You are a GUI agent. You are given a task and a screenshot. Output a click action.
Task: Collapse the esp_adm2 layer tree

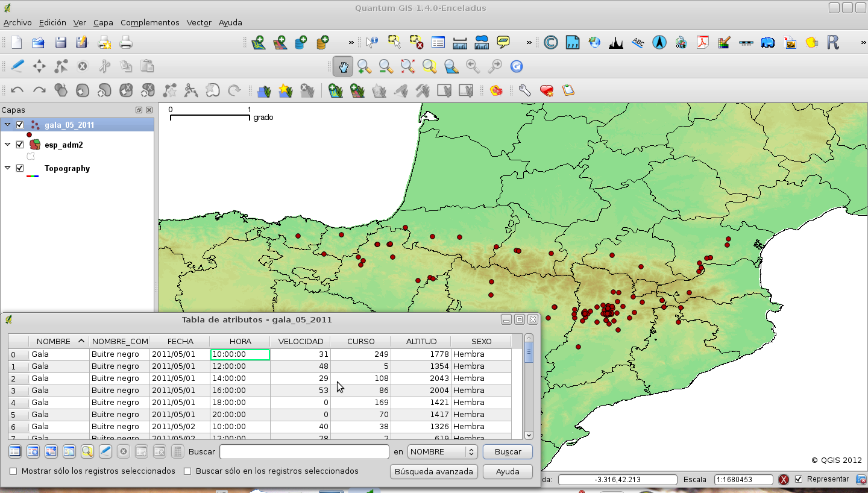(8, 145)
